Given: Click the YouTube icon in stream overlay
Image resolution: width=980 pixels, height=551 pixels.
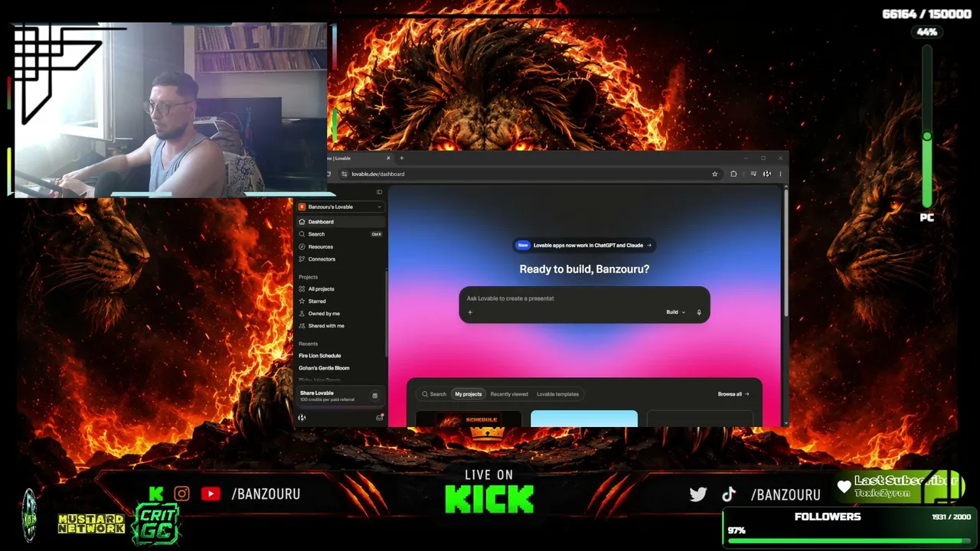Looking at the screenshot, I should tap(211, 494).
